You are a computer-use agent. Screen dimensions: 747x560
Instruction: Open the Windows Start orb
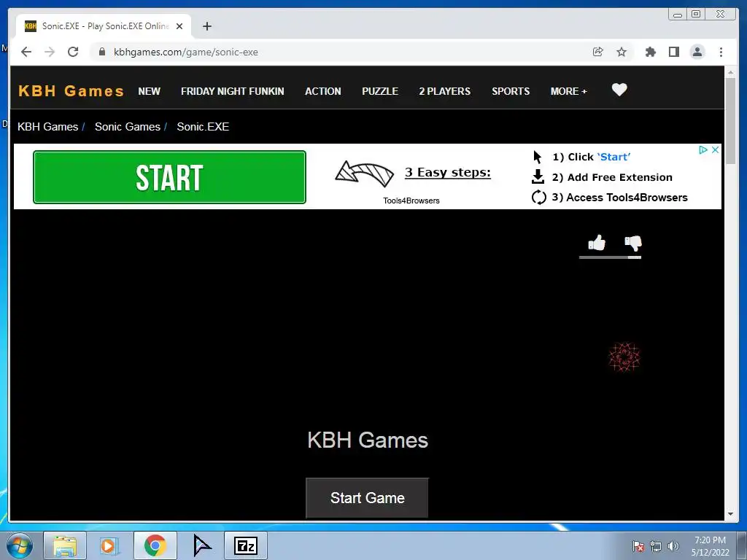[19, 545]
